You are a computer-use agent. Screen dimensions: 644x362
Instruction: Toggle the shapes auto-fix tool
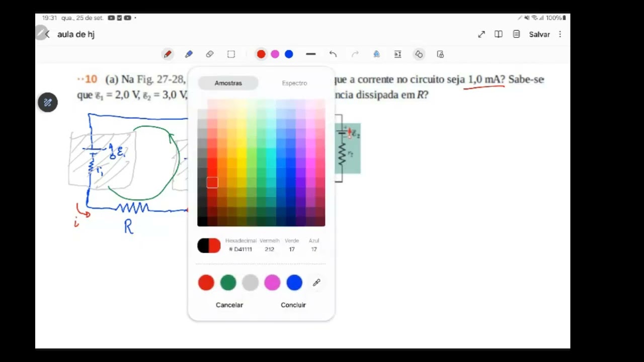419,54
